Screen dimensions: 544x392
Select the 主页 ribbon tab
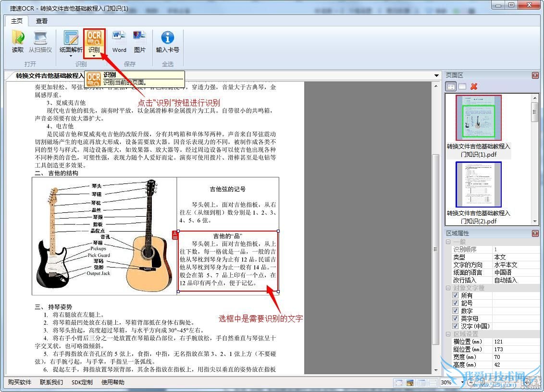coord(17,21)
